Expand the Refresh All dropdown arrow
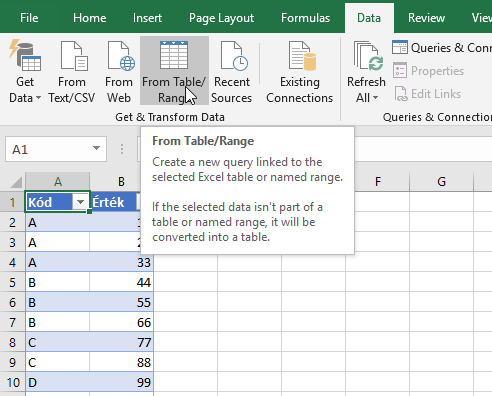 click(375, 98)
